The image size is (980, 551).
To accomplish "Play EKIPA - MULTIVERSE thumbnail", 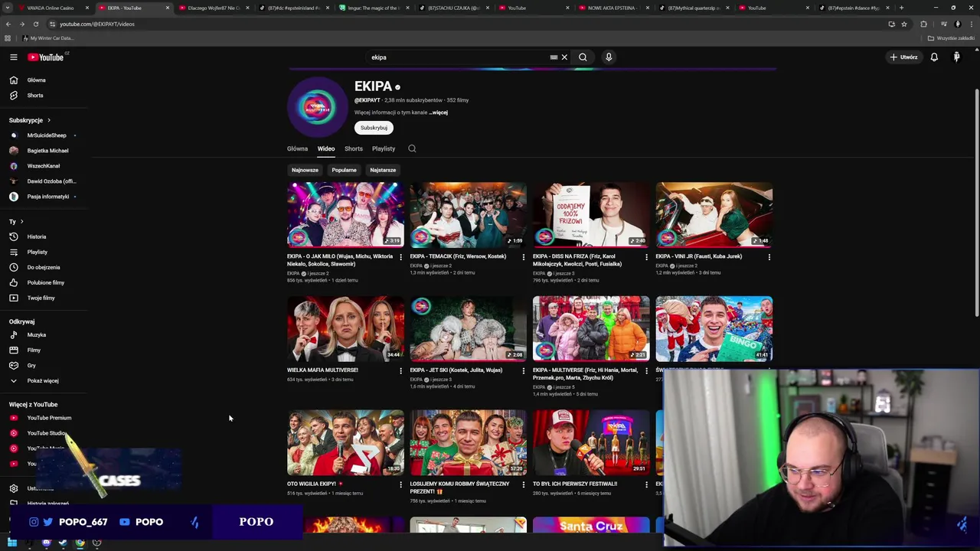I will pyautogui.click(x=591, y=328).
